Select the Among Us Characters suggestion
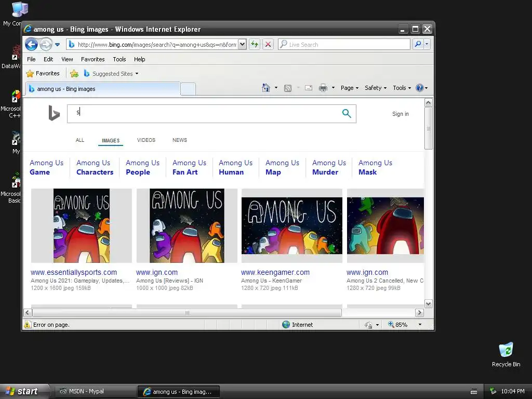Viewport: 532px width, 399px height. click(95, 167)
